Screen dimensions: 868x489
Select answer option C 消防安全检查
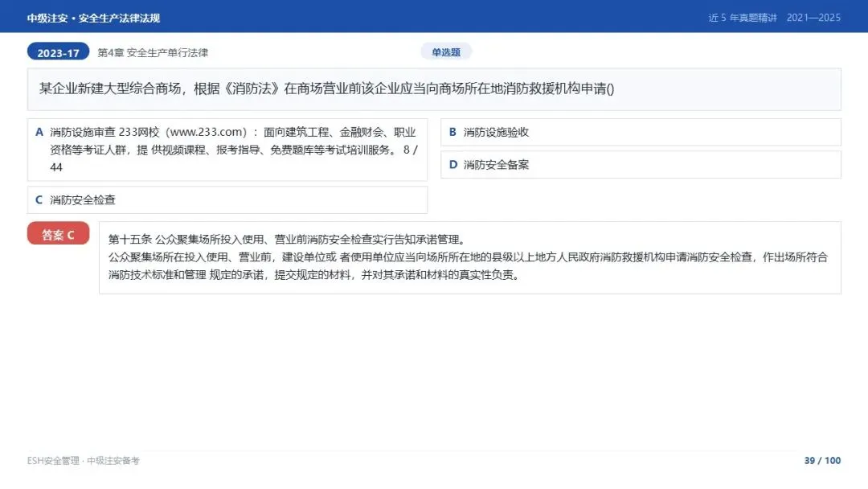pos(227,200)
